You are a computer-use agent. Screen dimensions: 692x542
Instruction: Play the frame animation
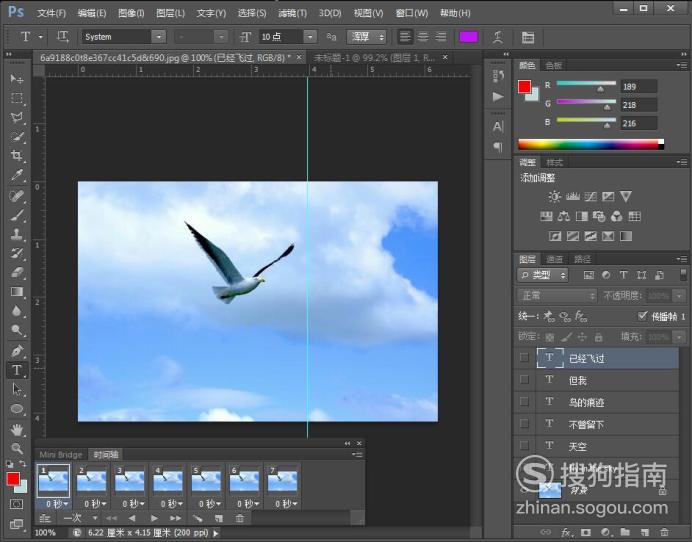pos(154,518)
